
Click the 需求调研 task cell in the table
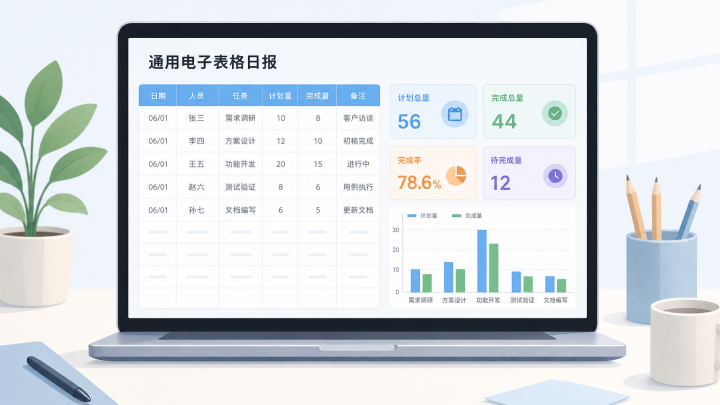coord(240,118)
